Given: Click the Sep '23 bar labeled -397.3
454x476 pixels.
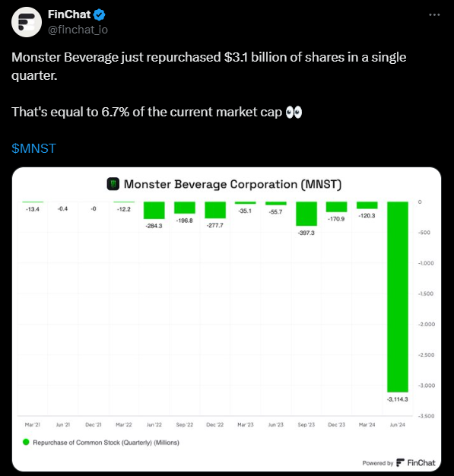Looking at the screenshot, I should [306, 214].
